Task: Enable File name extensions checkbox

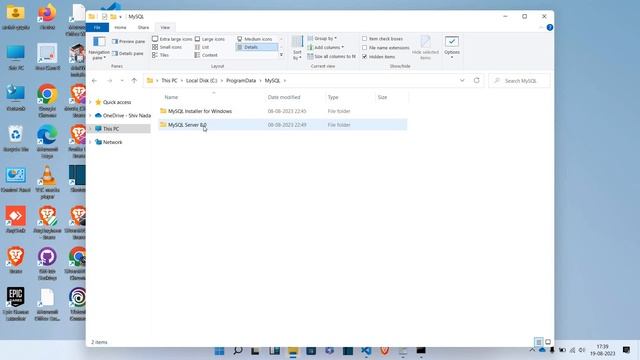Action: pos(385,48)
